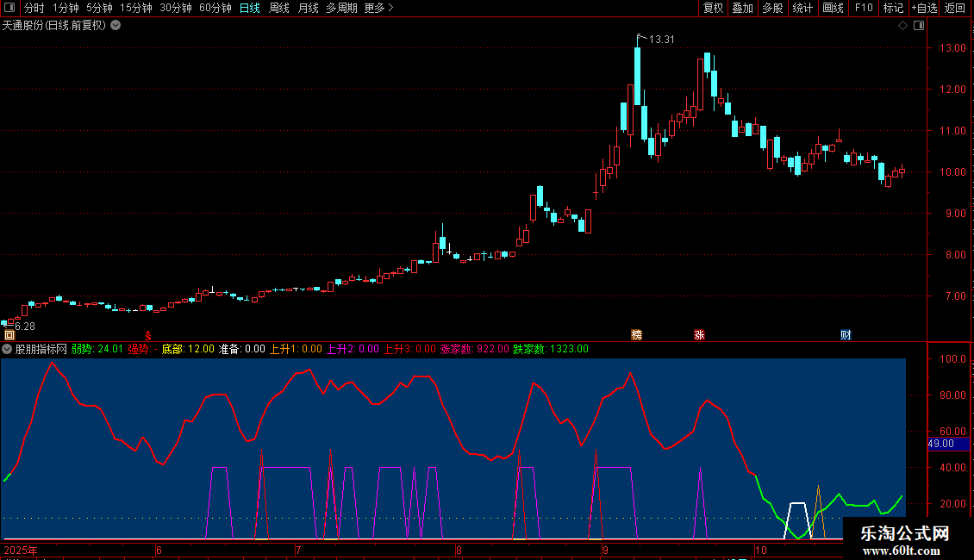Click the 榜 event marker icon

click(637, 334)
